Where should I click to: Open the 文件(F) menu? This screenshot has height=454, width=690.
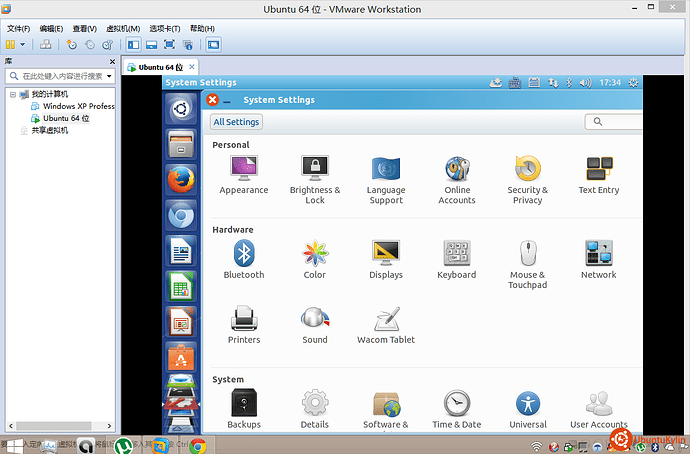(x=18, y=29)
